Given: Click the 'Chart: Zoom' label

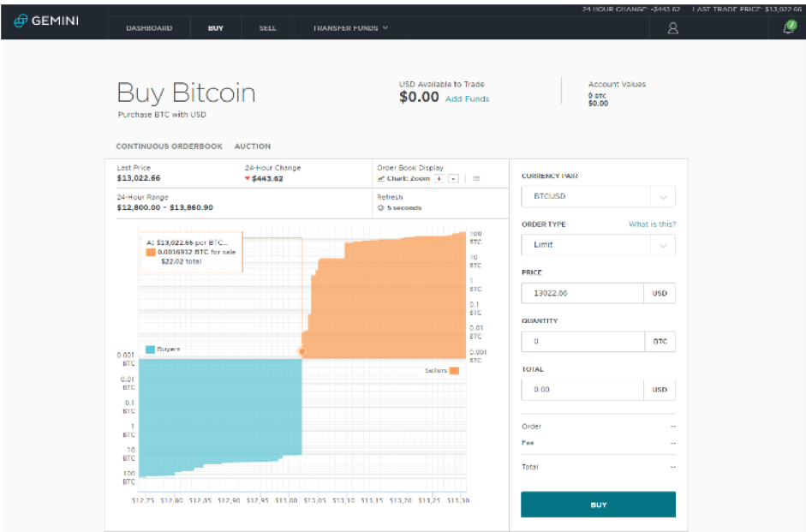Looking at the screenshot, I should coord(409,178).
